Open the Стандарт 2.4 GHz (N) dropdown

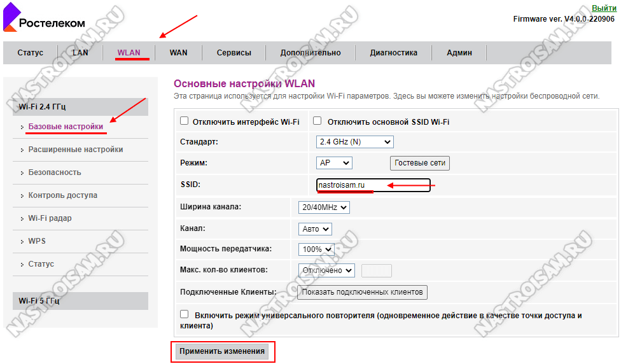click(x=355, y=142)
